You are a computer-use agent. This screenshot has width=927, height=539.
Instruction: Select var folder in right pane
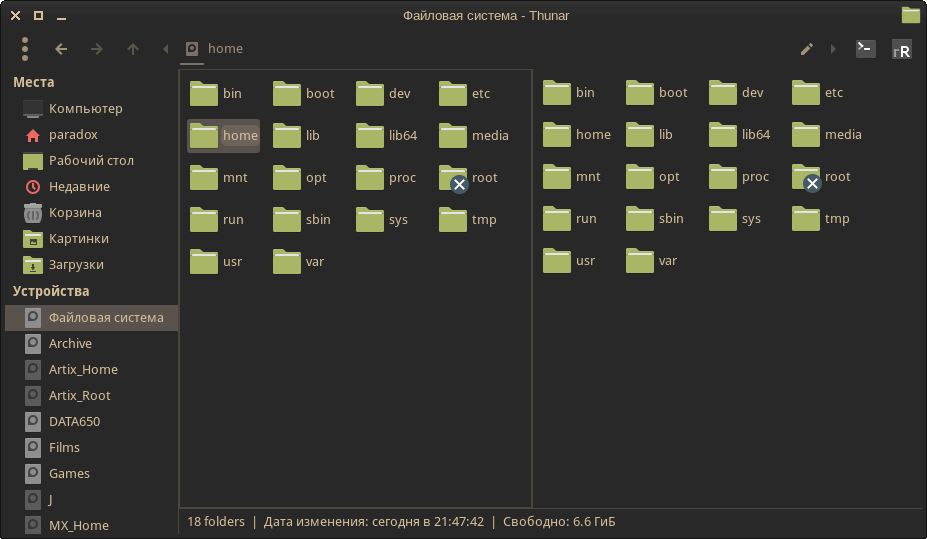(x=652, y=260)
